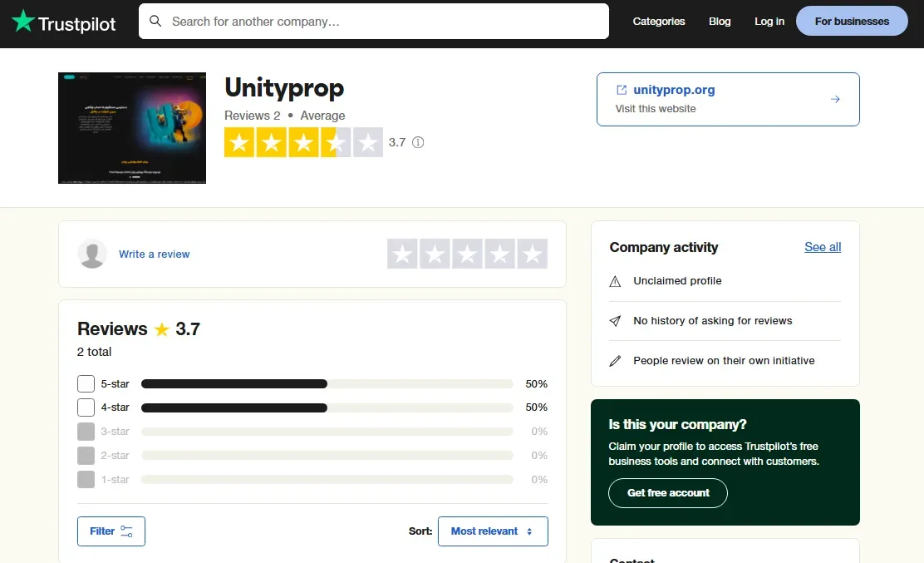Click the Unityprop website thumbnail image
The width and height of the screenshot is (924, 563).
point(132,128)
